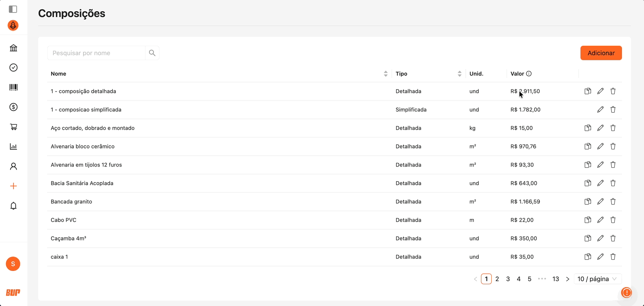Sort the table by Tipo column

pyautogui.click(x=459, y=74)
